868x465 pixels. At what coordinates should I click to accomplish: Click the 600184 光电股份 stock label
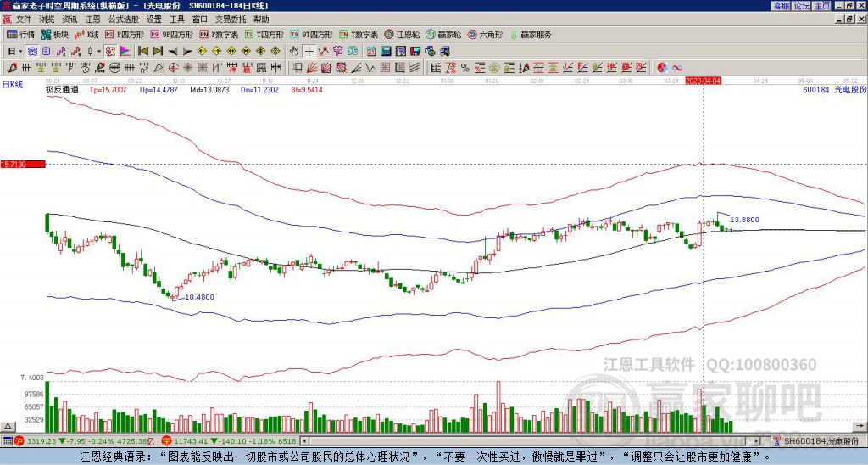(834, 89)
